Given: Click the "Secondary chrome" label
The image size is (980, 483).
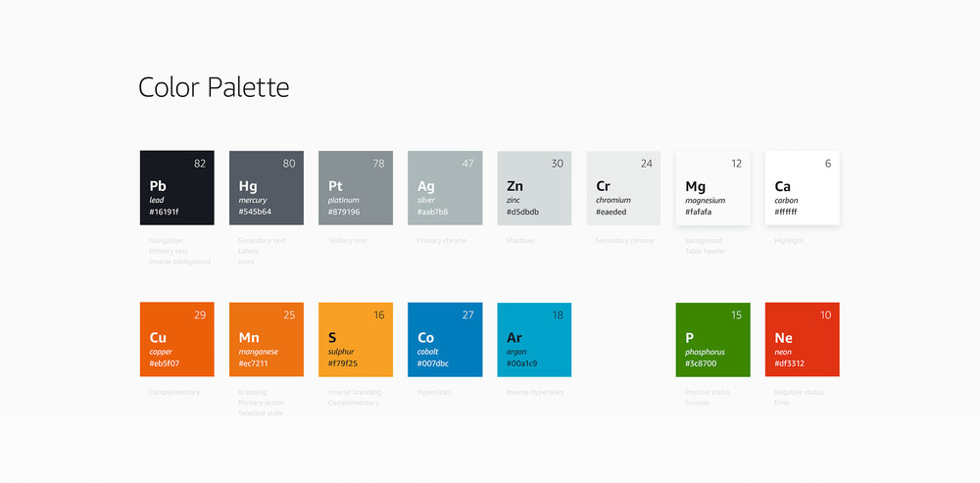Looking at the screenshot, I should pos(625,241).
